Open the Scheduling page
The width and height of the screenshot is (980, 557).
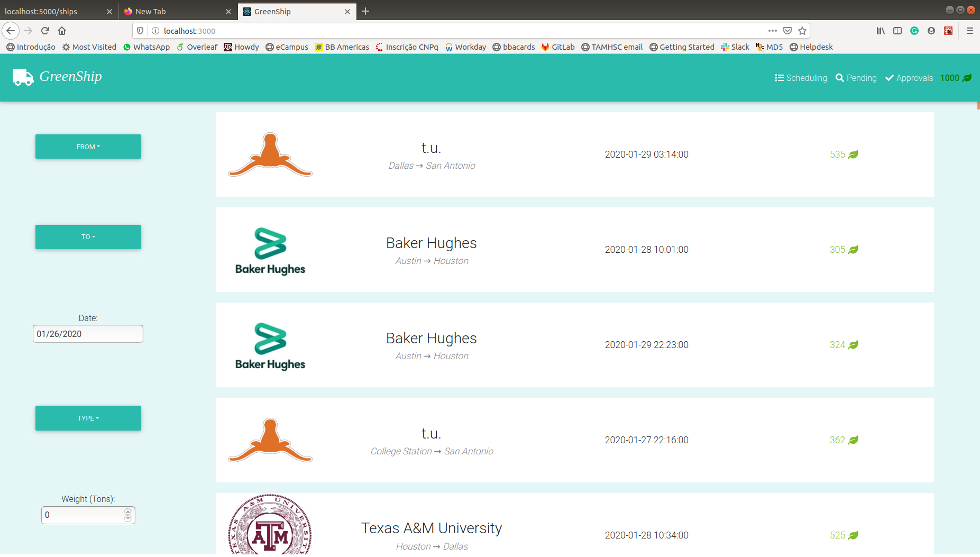(801, 78)
